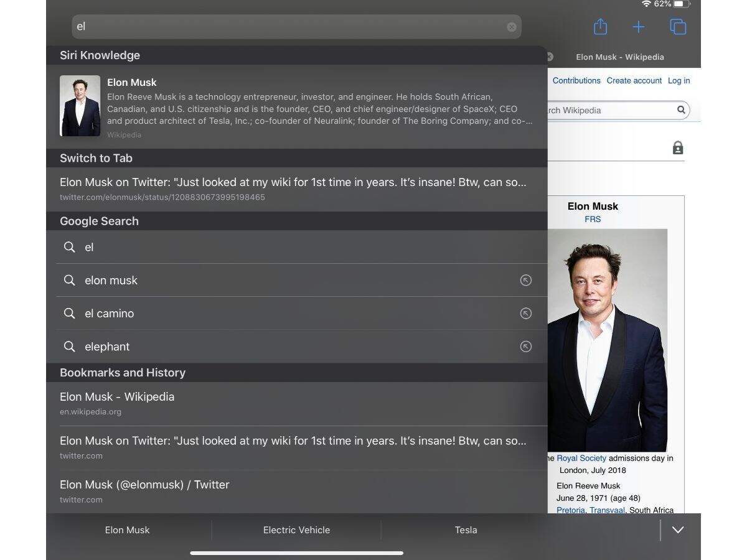Viewport: 747px width, 560px height.
Task: Open Elon Musk (@elonmusk) / Twitter entry
Action: point(144,490)
